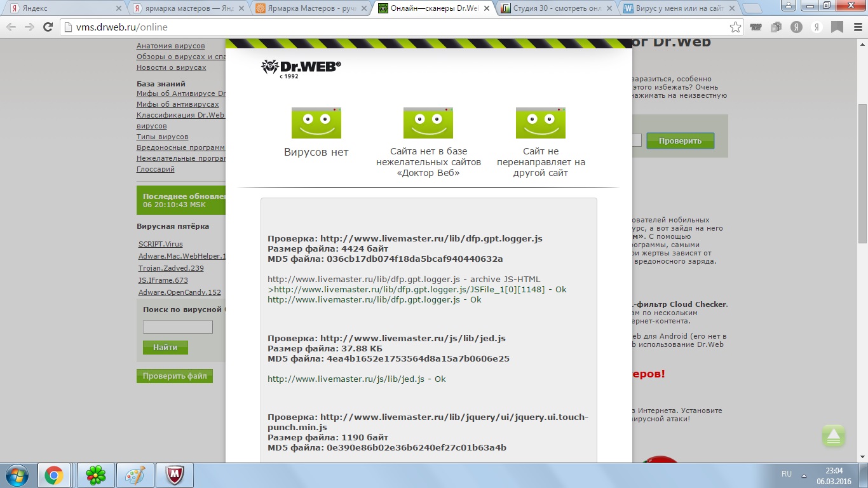This screenshot has height=488, width=868.
Task: Close the Яндекс tab
Action: pos(119,9)
